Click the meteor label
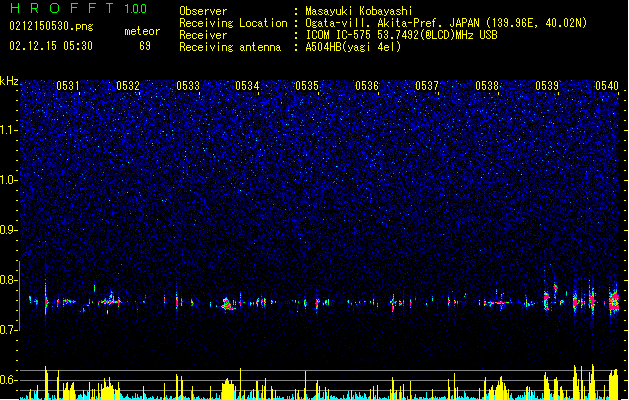Image resolution: width=629 pixels, height=400 pixels. (142, 31)
